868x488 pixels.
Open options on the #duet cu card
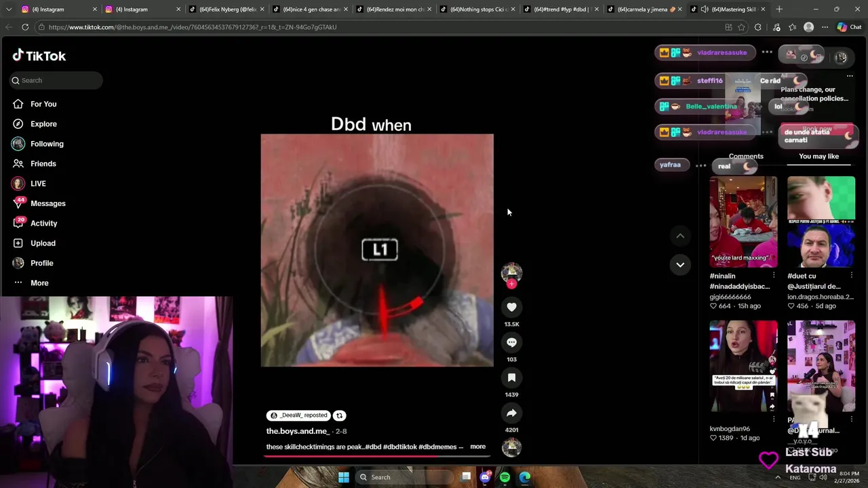click(852, 275)
